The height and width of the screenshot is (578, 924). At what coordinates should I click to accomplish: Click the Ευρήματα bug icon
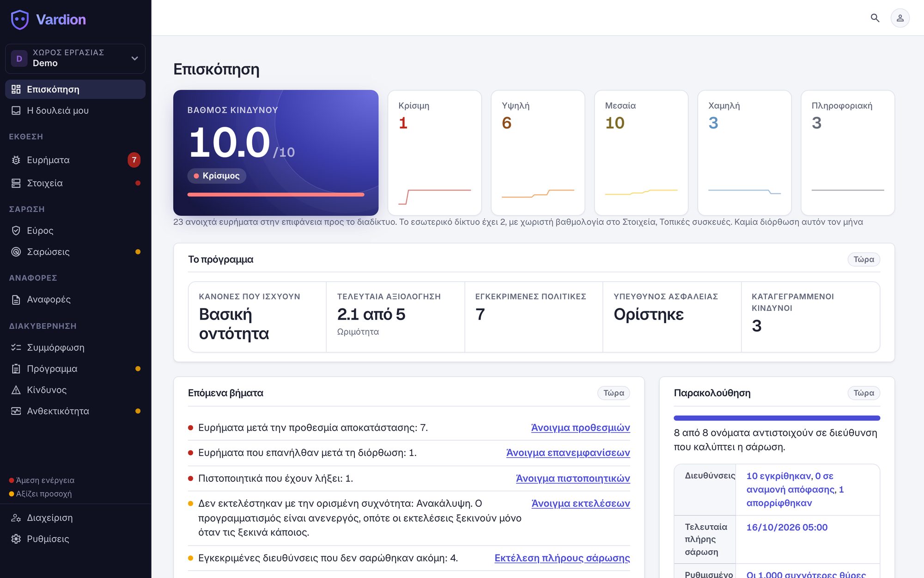coord(16,160)
